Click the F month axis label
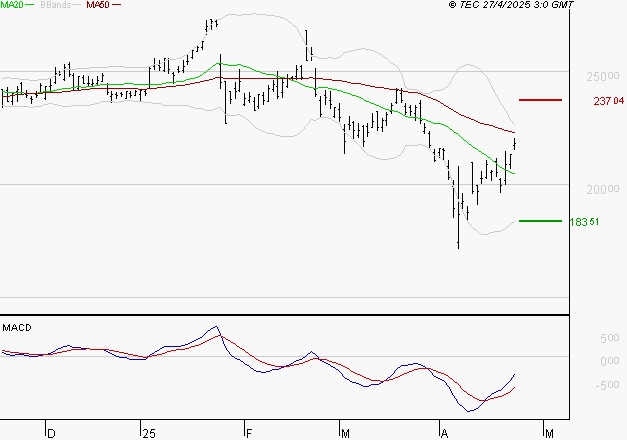This screenshot has width=627, height=440. tap(249, 434)
